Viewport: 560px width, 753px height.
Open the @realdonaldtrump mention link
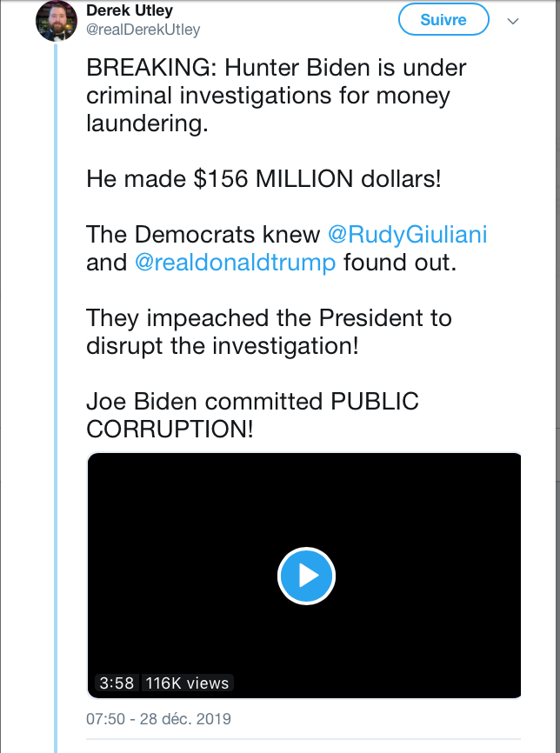236,263
